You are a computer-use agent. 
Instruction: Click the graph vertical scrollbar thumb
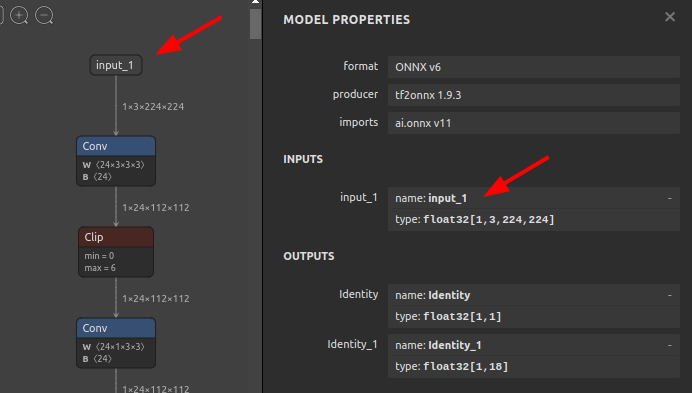(256, 24)
